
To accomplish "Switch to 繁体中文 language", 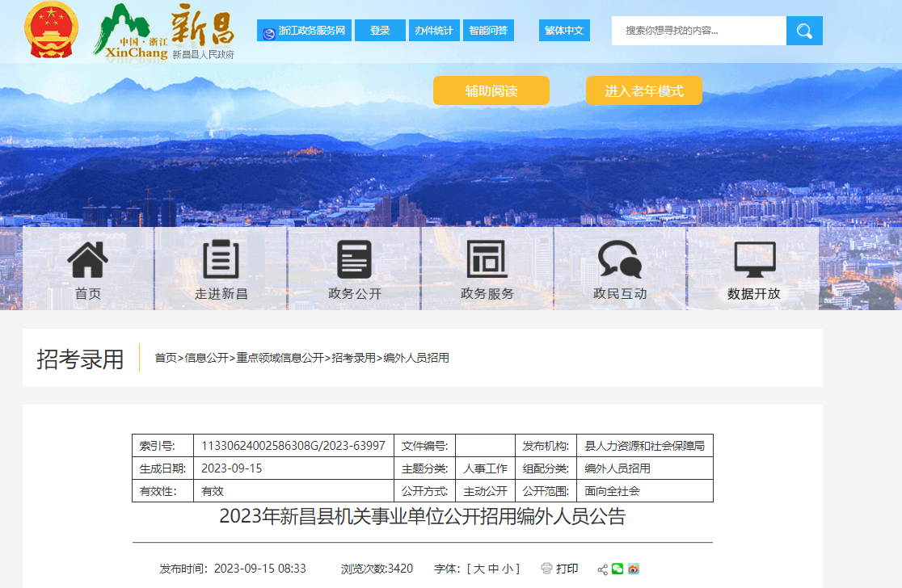I will point(564,31).
